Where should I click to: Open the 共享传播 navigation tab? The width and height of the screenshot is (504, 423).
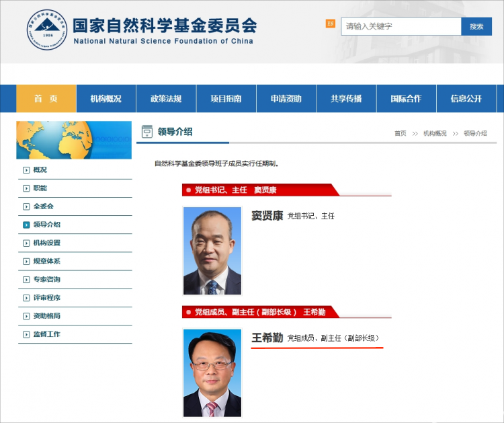(x=346, y=98)
